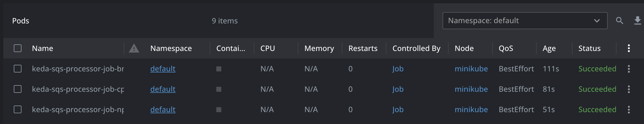The height and width of the screenshot is (124, 644).
Task: Open actions menu for the 51s-old pod
Action: (x=629, y=110)
